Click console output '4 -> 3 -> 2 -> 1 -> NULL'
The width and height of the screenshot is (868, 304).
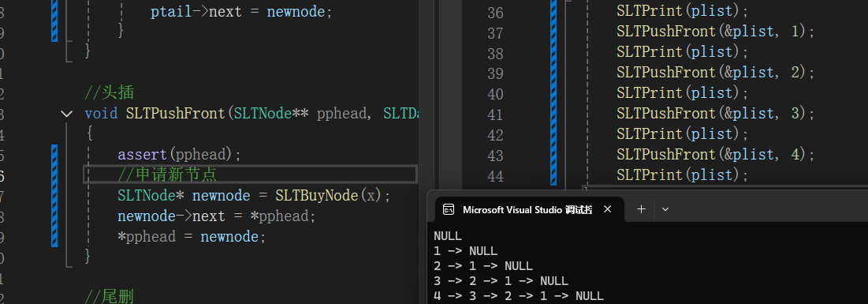[519, 296]
